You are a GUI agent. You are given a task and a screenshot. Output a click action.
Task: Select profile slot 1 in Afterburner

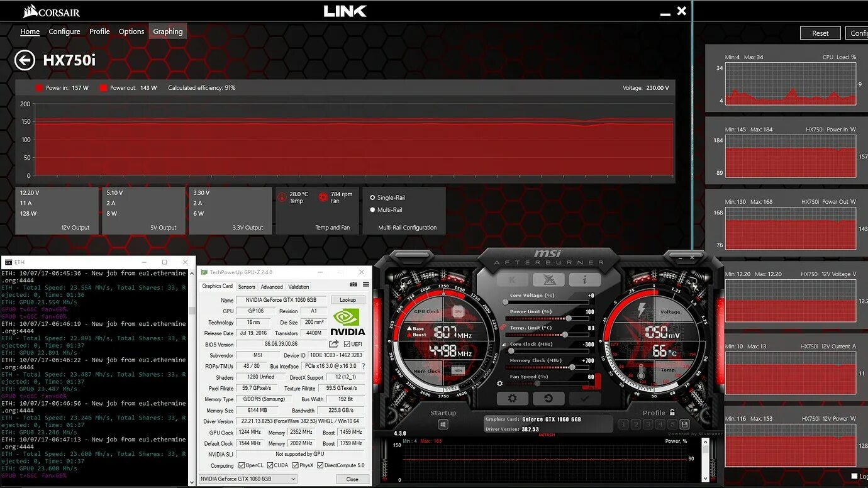point(624,424)
